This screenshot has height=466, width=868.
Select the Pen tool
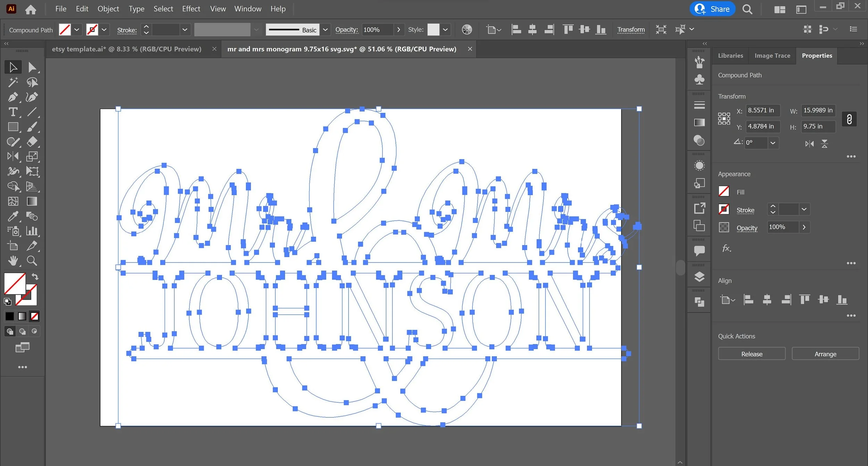click(13, 97)
